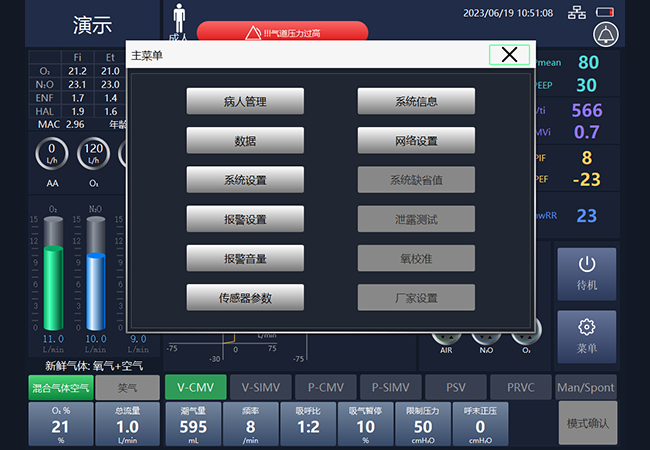Screen dimensions: 650x450
Task: Click the battery indicator icon
Action: [x=606, y=13]
